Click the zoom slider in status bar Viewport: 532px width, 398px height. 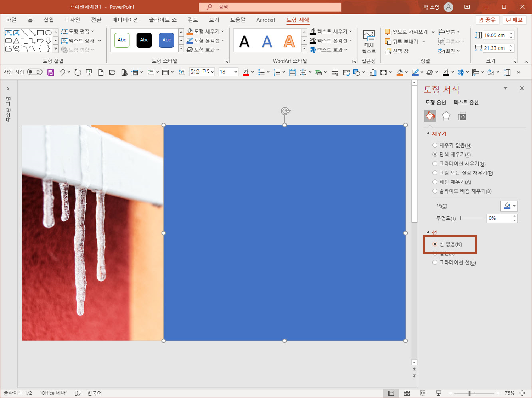[474, 393]
